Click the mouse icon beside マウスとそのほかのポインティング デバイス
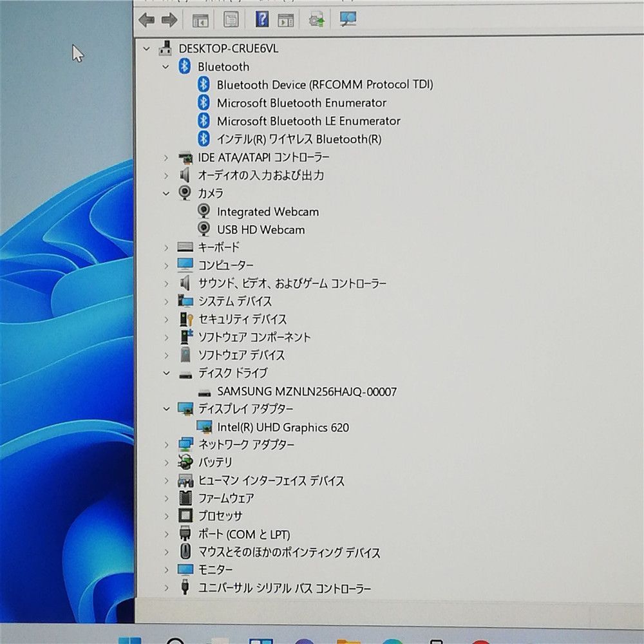The image size is (644, 644). tap(185, 551)
